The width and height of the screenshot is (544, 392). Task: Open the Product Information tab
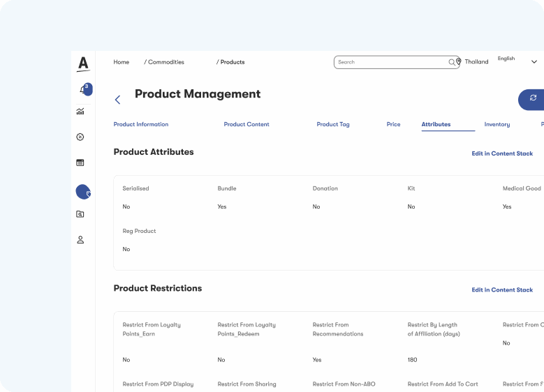141,124
